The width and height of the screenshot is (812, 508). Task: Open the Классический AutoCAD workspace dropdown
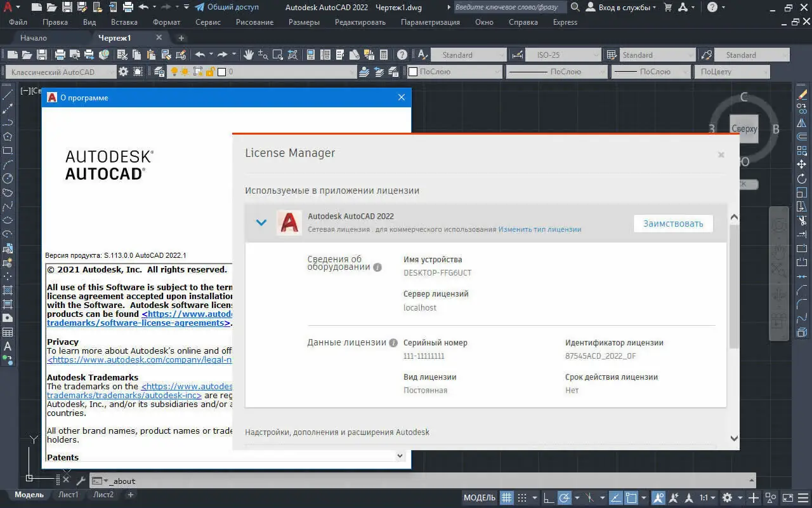[112, 72]
